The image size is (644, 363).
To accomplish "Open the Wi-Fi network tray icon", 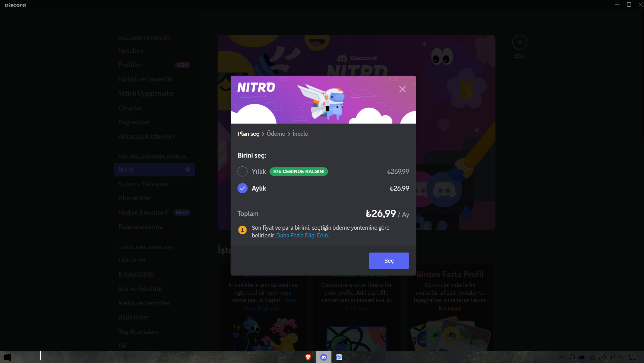I will [592, 357].
